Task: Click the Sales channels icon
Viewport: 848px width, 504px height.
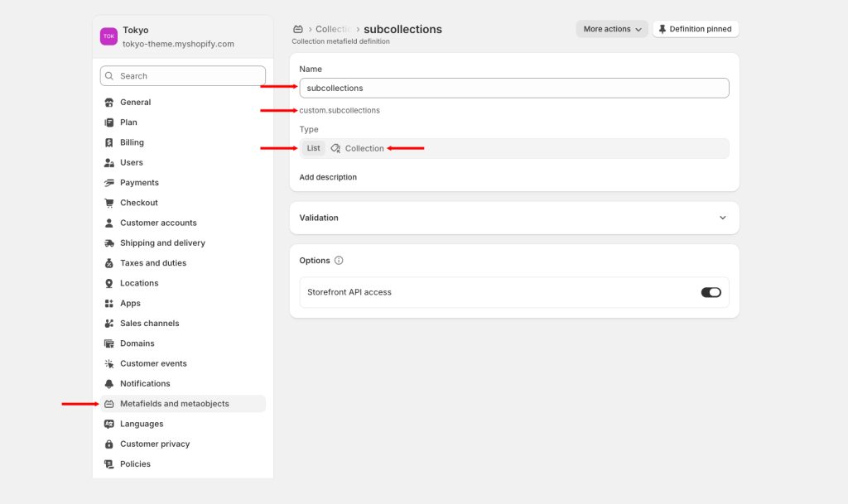Action: click(108, 323)
